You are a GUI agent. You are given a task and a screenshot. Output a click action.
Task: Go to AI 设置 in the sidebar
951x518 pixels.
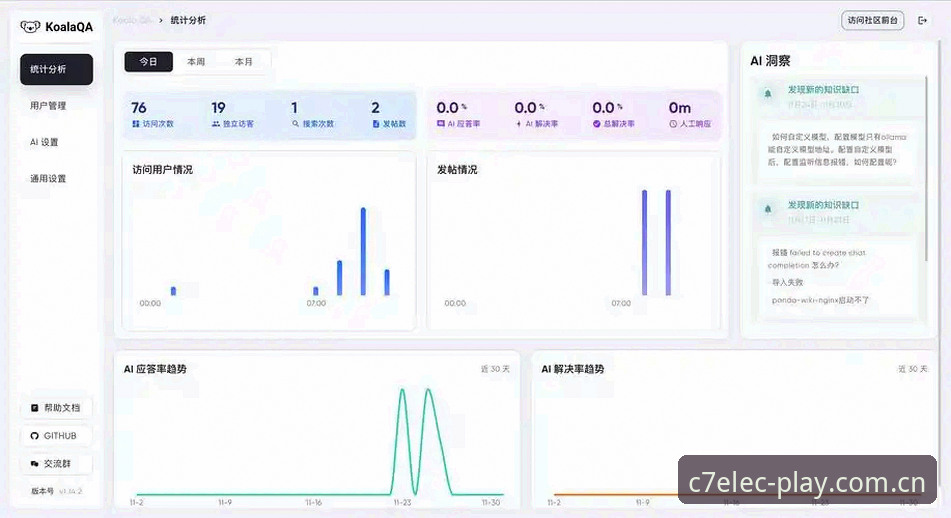[56, 142]
